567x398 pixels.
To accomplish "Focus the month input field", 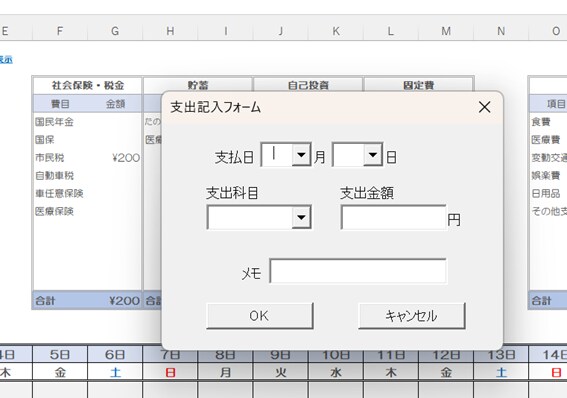I will pos(277,155).
